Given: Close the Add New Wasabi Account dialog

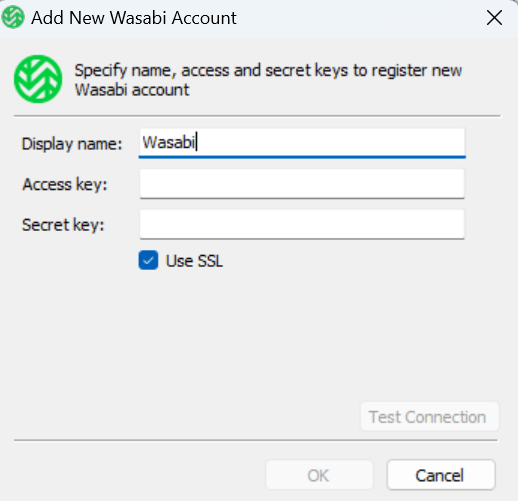Looking at the screenshot, I should point(494,17).
